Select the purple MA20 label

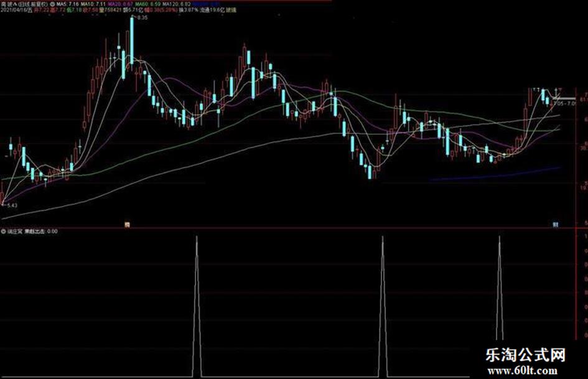coord(120,4)
